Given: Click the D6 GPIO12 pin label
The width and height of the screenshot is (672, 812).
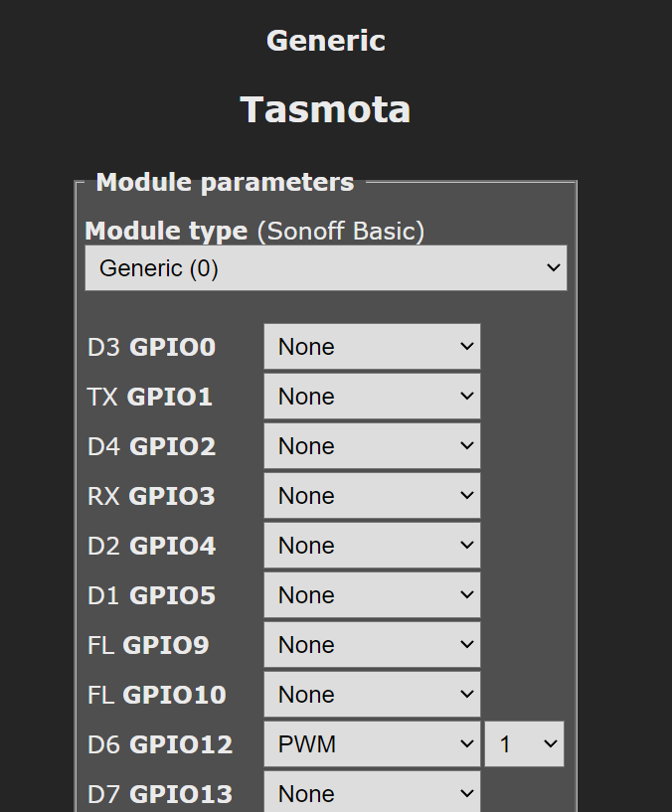Looking at the screenshot, I should [160, 744].
